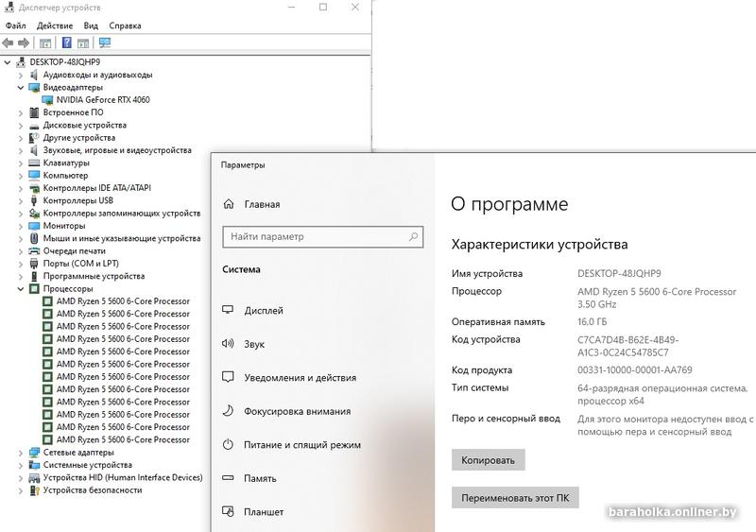Open Фокусировка внимания settings
Screen dimensions: 756x532
297,411
